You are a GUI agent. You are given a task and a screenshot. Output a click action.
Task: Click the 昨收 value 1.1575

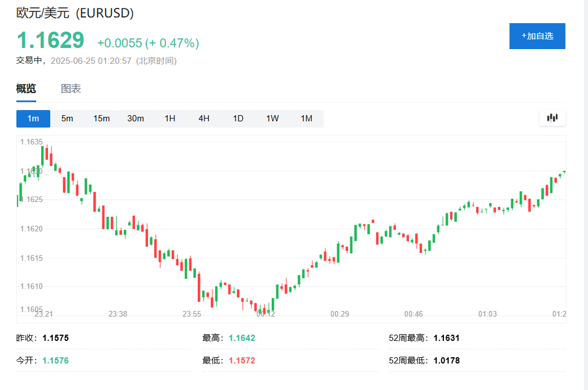click(55, 338)
